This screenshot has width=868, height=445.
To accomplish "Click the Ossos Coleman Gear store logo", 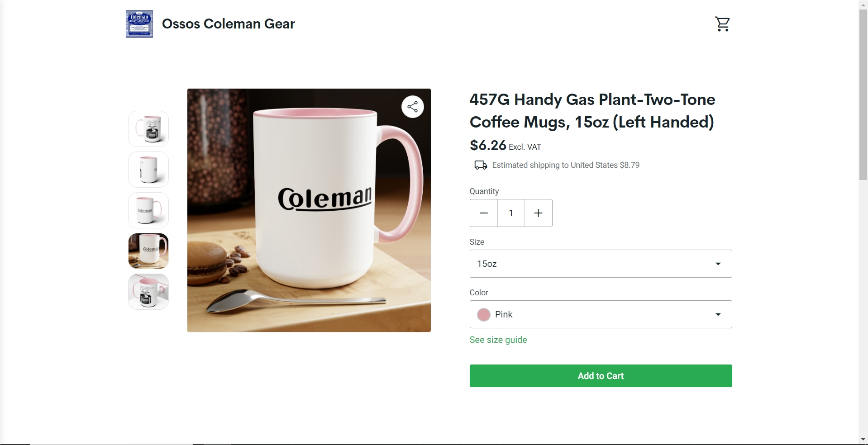I will coord(139,24).
